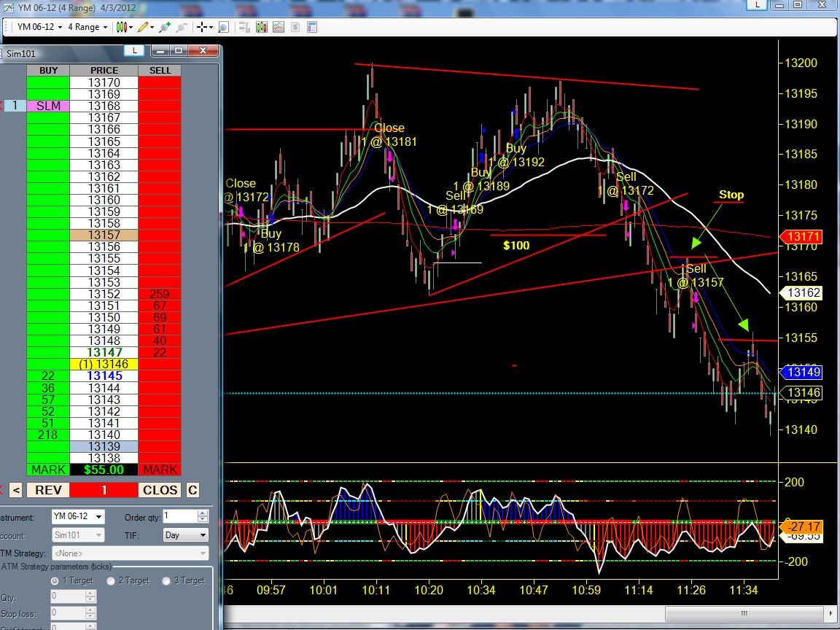Click the white 13162 price marker
This screenshot has height=630, width=840.
point(801,293)
